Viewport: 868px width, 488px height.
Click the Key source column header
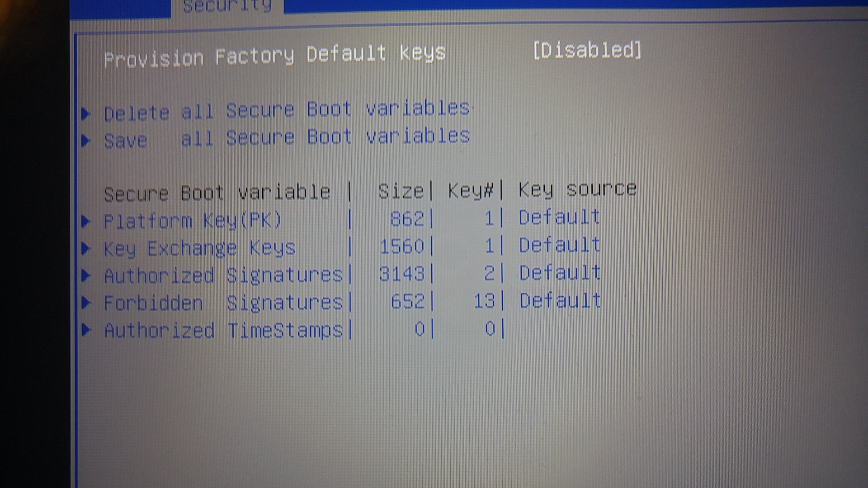point(577,189)
